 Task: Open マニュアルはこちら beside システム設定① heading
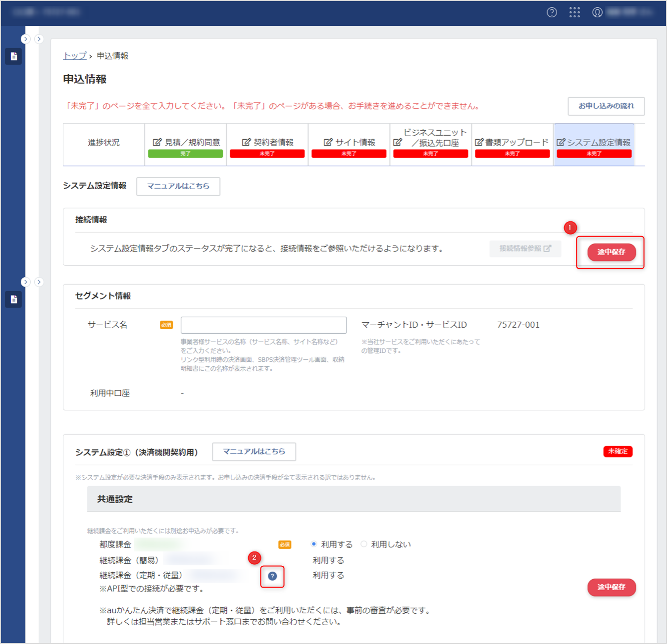(254, 451)
